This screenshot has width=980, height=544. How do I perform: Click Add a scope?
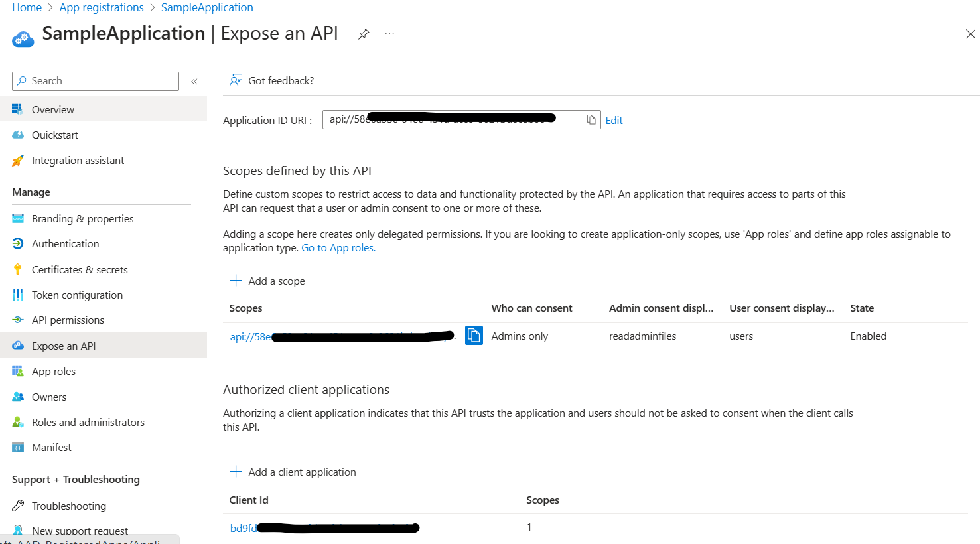click(267, 281)
